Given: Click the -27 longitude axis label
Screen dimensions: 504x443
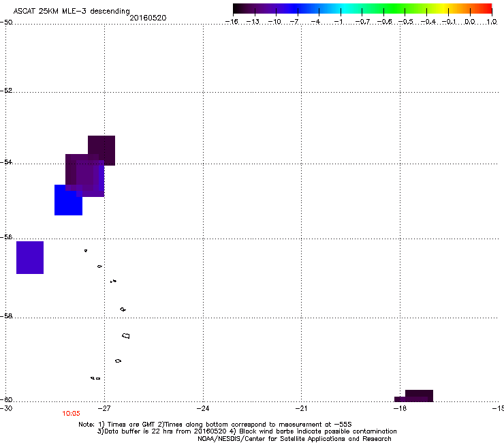Looking at the screenshot, I should 104,408.
